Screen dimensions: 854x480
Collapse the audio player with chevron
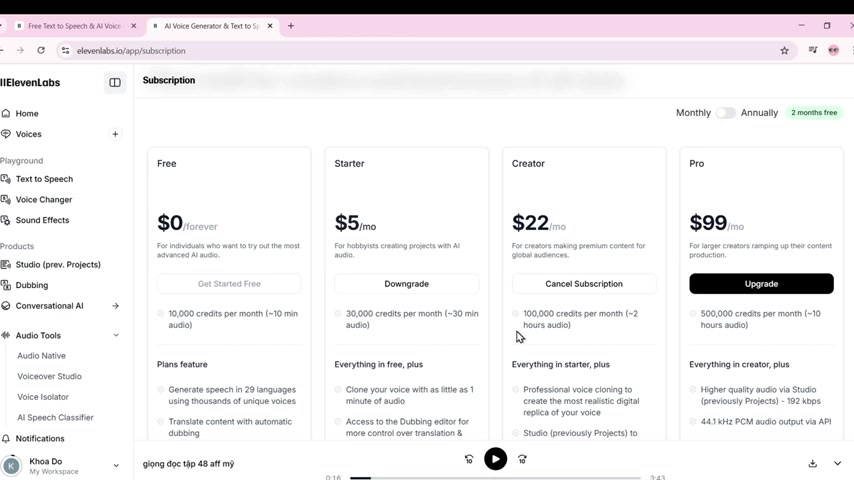837,464
